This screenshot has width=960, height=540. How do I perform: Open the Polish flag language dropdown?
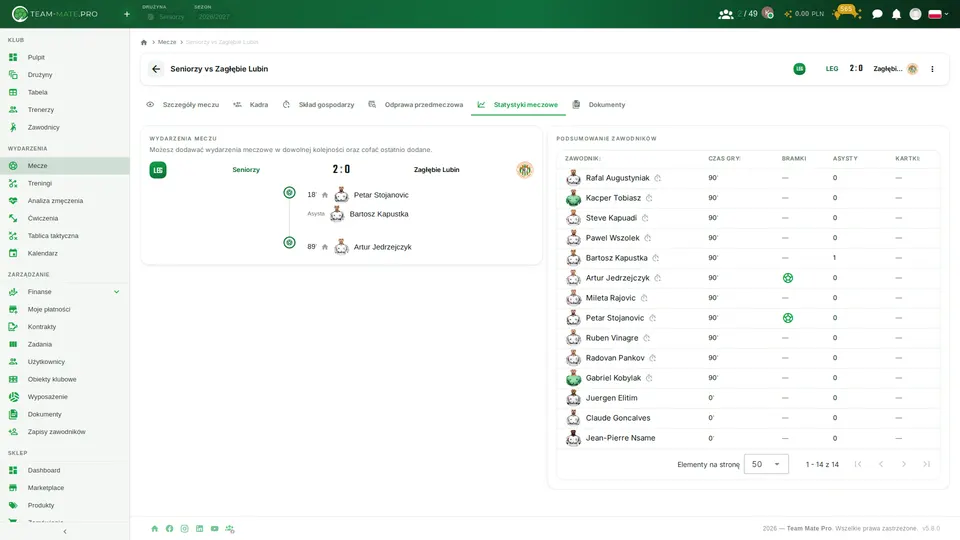pyautogui.click(x=938, y=14)
